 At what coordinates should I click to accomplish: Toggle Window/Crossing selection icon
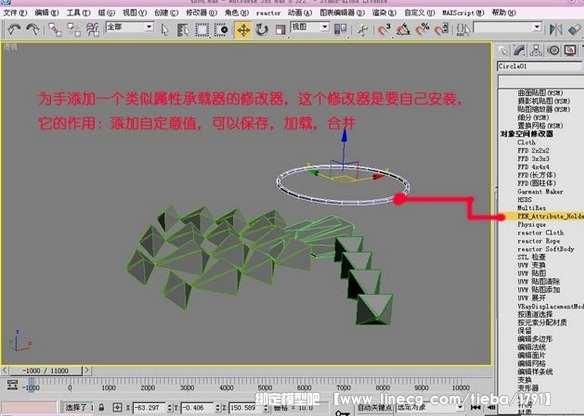pyautogui.click(x=221, y=30)
